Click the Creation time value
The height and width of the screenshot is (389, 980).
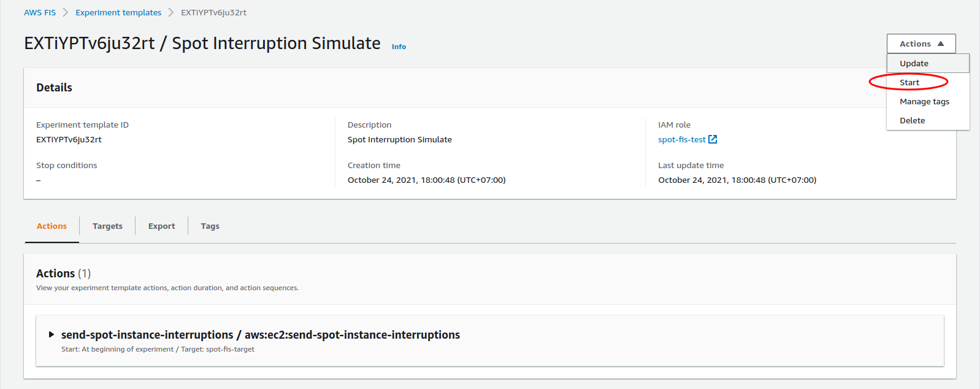click(x=426, y=180)
